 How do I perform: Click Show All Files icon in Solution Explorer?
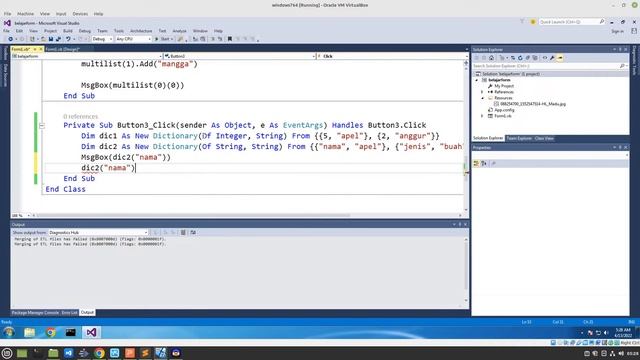click(535, 58)
